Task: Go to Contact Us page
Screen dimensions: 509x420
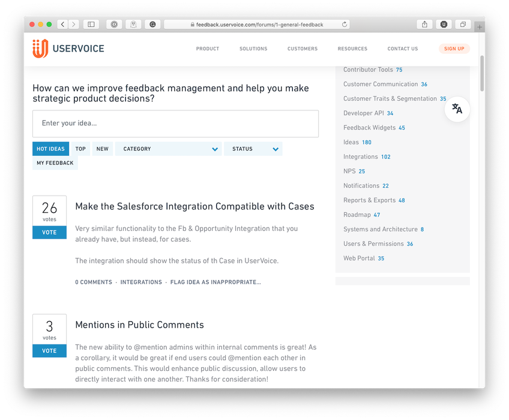Action: (403, 49)
